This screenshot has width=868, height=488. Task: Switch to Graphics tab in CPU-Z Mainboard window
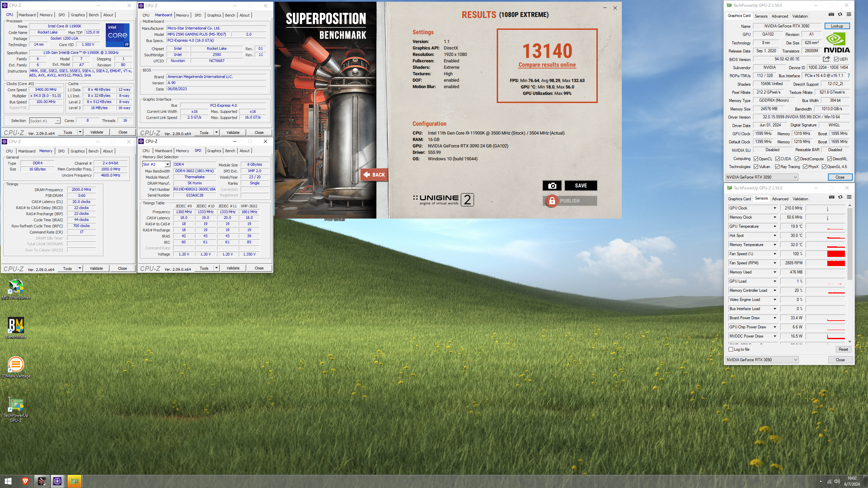point(214,15)
